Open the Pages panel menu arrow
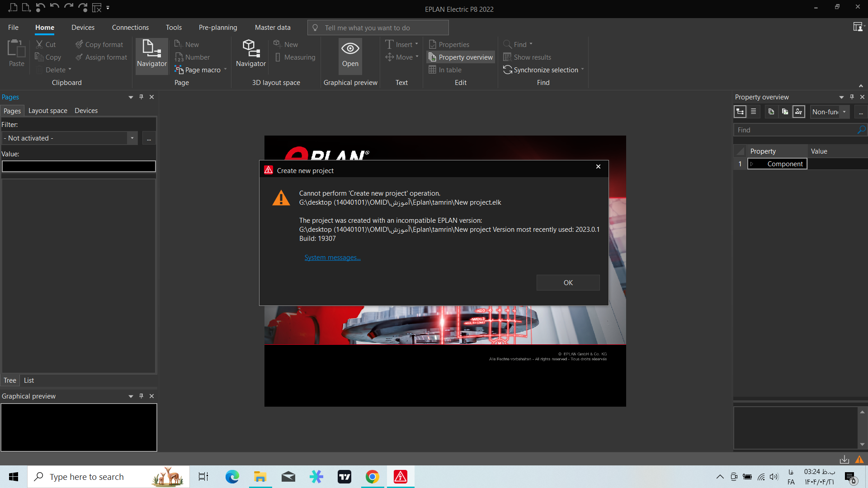Screen dimensions: 868x488 pyautogui.click(x=131, y=97)
